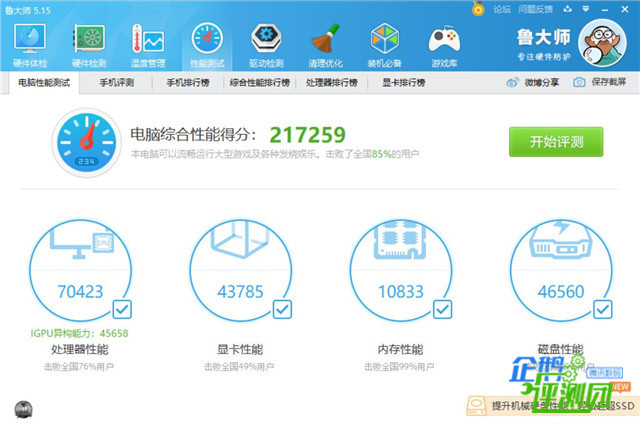Image resolution: width=640 pixels, height=425 pixels.
Task: Click the 显卡性能 label
Action: click(x=240, y=349)
